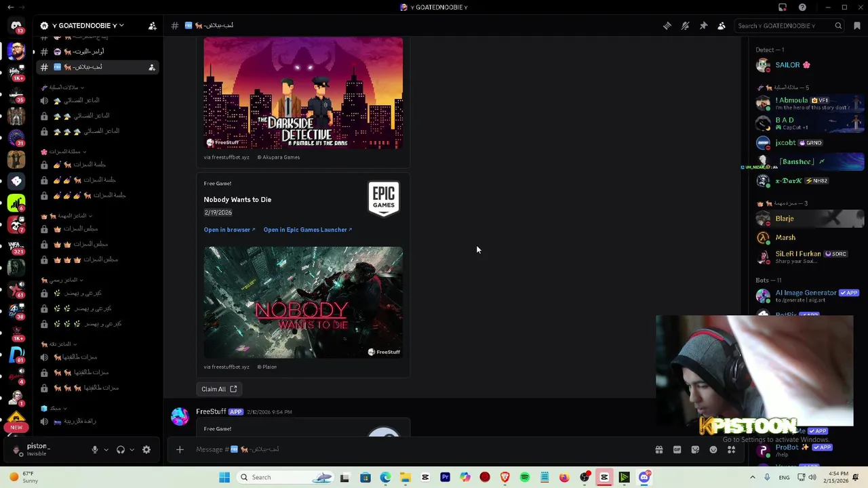Open the Darkside Detective artwork image

click(303, 93)
